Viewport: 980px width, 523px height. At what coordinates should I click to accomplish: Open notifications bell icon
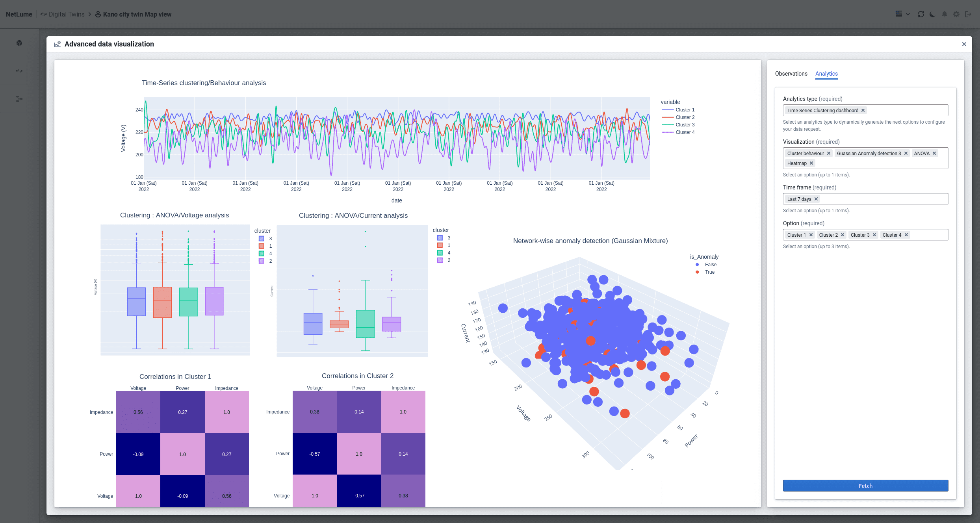[x=944, y=14]
